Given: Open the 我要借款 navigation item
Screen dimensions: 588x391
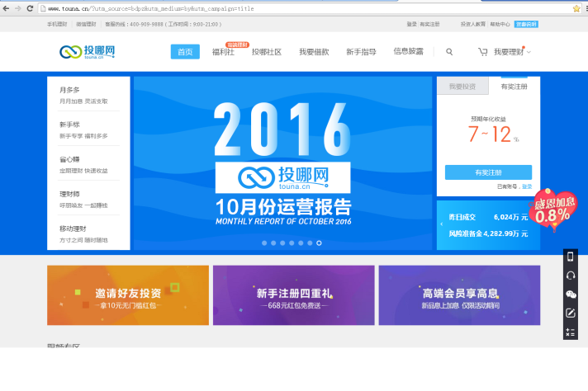Looking at the screenshot, I should point(314,52).
